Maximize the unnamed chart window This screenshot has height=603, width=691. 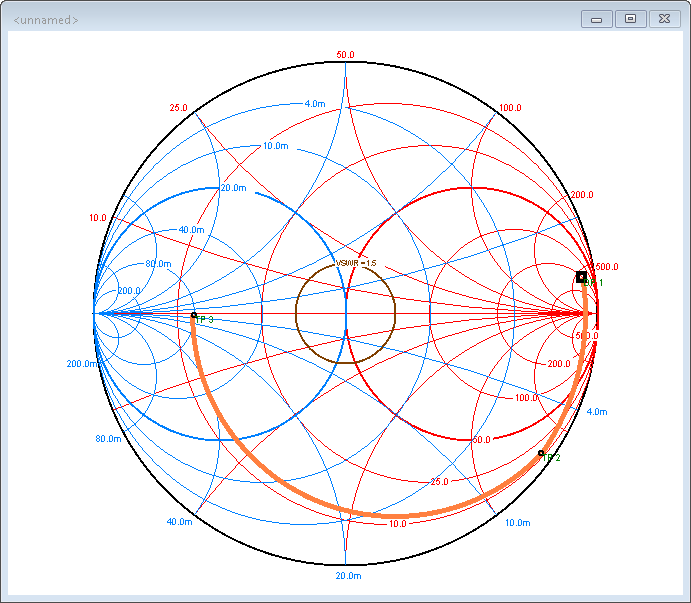coord(630,19)
